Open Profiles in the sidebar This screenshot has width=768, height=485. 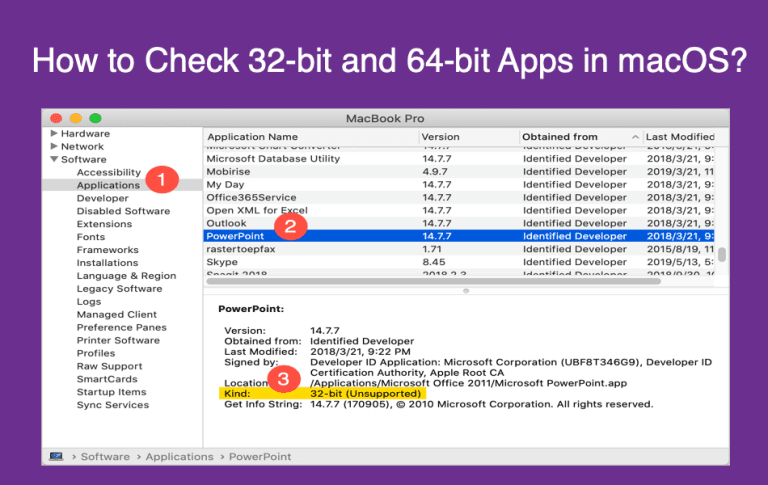point(96,353)
